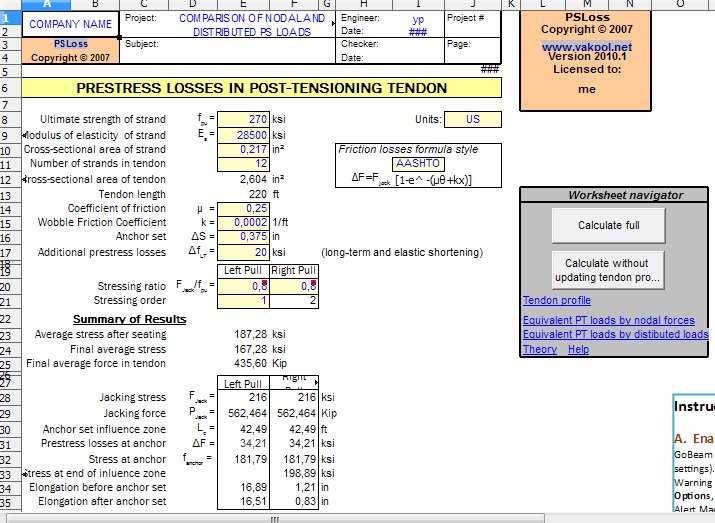This screenshot has height=523, width=715.
Task: Click the PRESTRESS LOSSES IN POST-TENSIONING TENDON title
Action: 262,88
